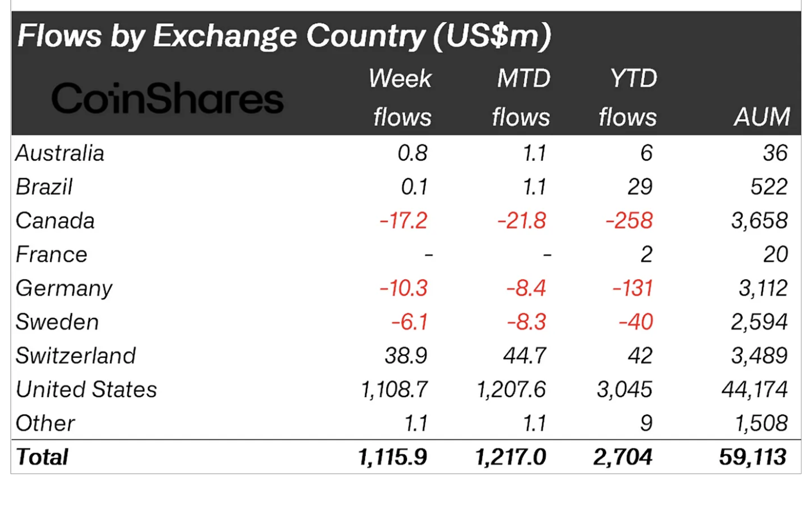Click the Flows by Exchange Country title
The image size is (812, 516).
pos(284,36)
